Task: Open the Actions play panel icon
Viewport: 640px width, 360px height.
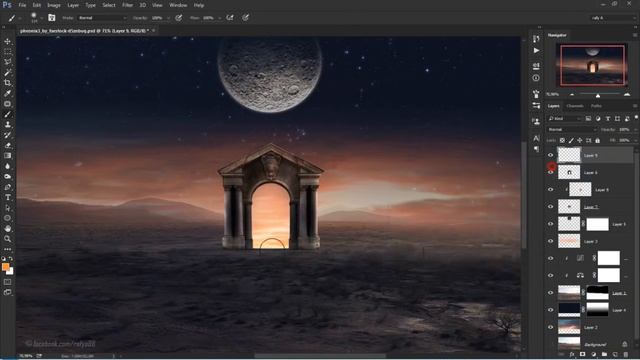Action: (536, 51)
